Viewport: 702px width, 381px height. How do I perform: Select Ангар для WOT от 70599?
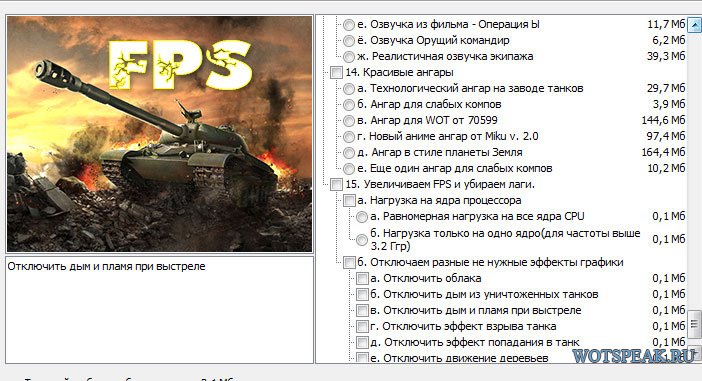pyautogui.click(x=349, y=121)
